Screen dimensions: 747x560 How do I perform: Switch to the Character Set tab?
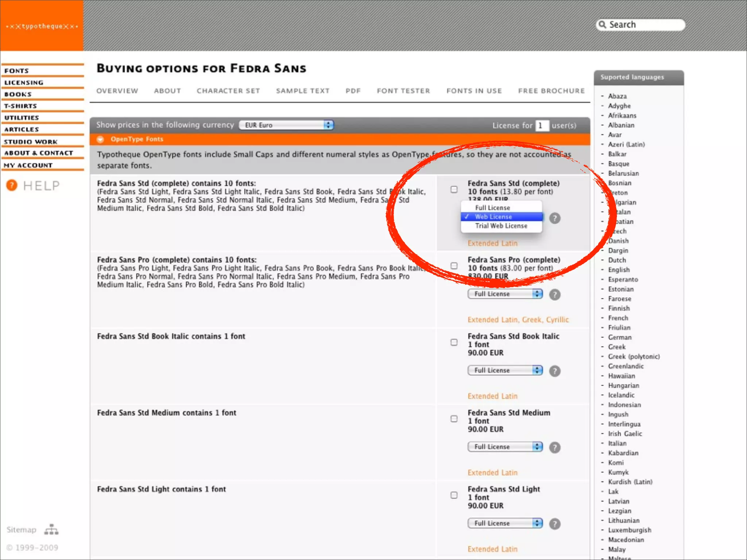pyautogui.click(x=228, y=91)
